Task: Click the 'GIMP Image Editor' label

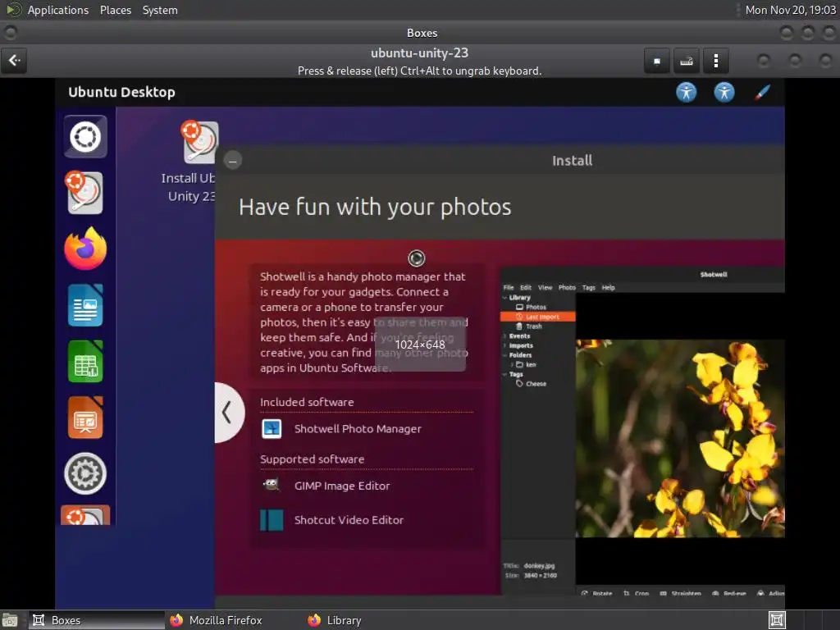Action: pos(342,486)
